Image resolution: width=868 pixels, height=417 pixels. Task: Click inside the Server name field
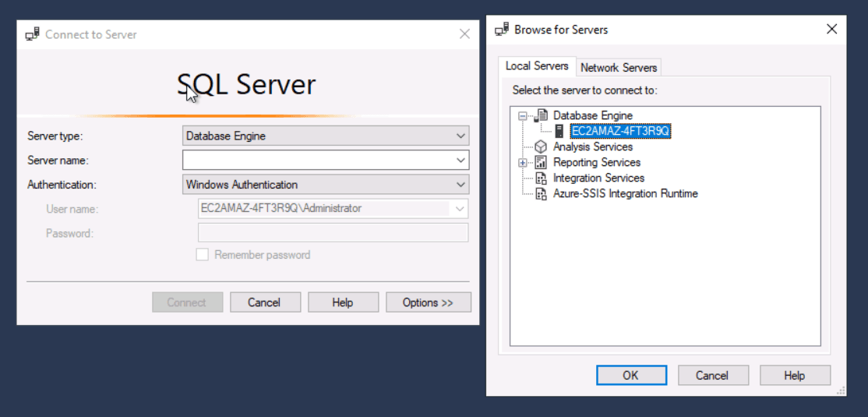tap(319, 160)
